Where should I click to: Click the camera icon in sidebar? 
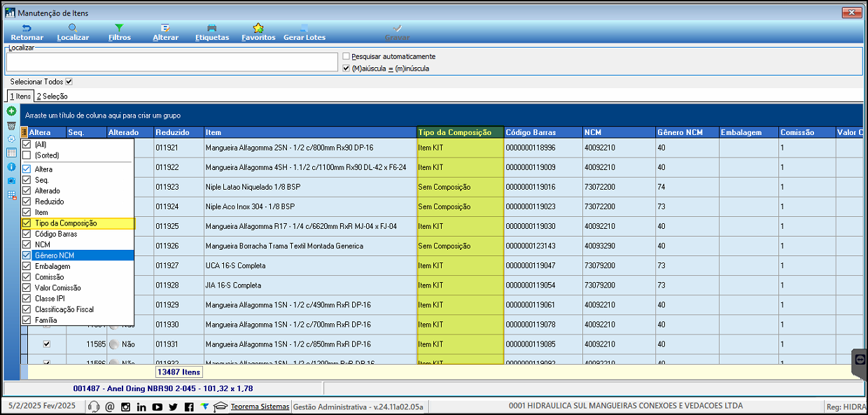[11, 181]
